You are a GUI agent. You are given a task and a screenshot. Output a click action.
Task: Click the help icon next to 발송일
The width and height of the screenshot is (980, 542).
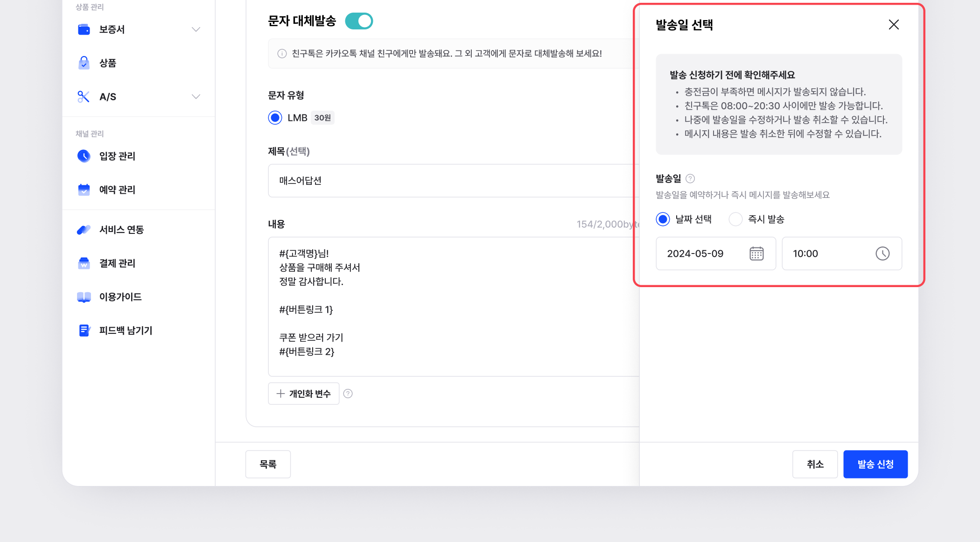(x=690, y=178)
